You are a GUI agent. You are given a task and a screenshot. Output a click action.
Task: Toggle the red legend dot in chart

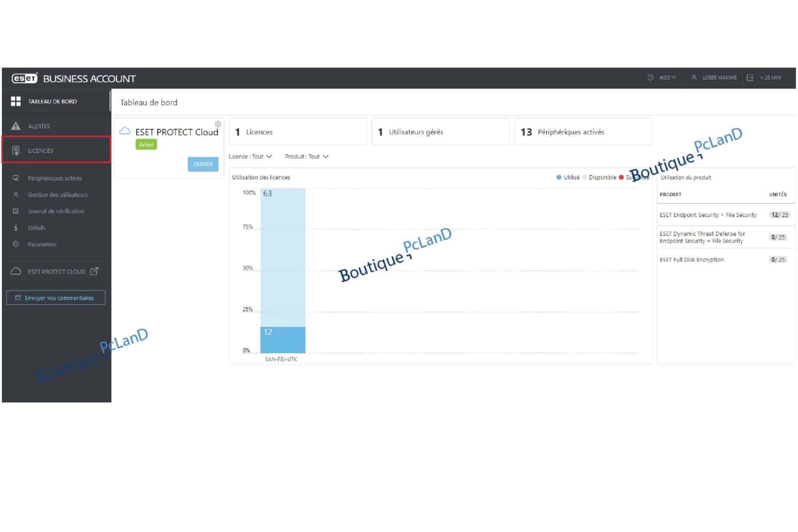tap(621, 177)
